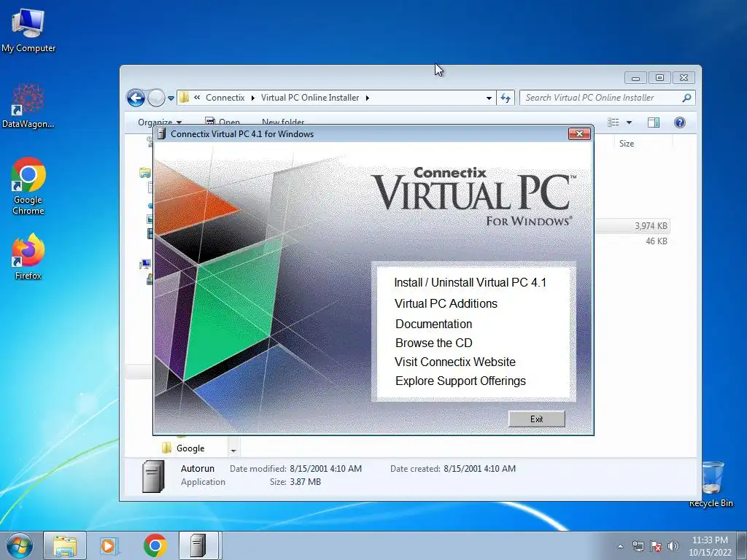Switch to Chrome in the taskbar
Viewport: 747px width, 560px height.
click(155, 545)
